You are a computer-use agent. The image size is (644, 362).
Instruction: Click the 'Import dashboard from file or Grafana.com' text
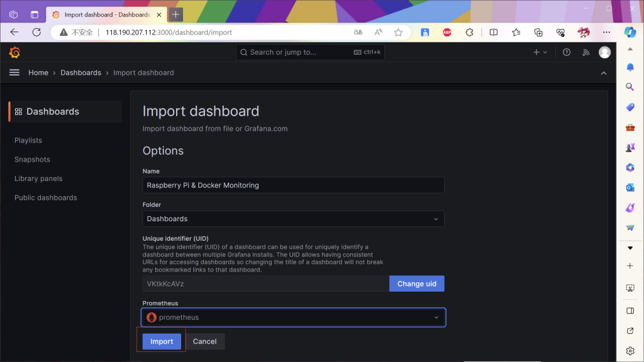click(215, 128)
